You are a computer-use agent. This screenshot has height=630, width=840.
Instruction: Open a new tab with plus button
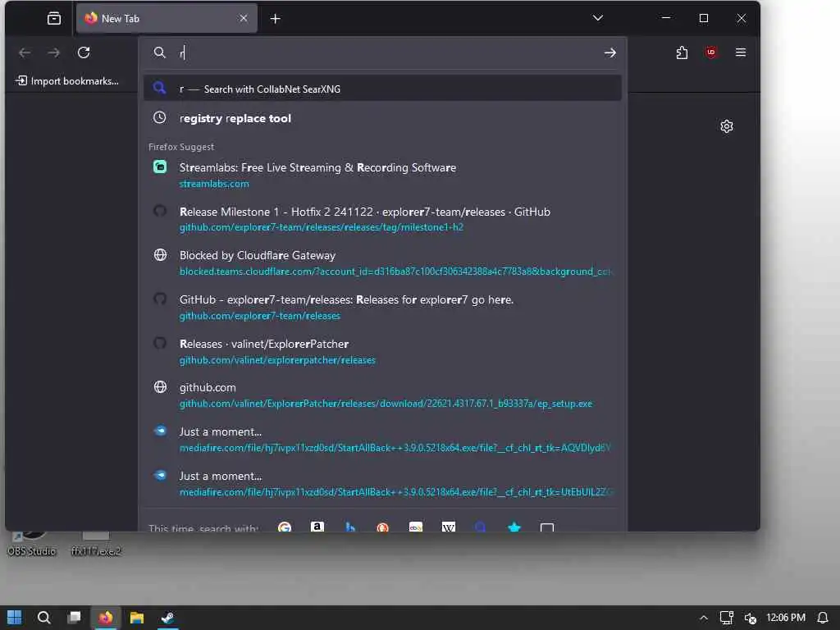276,19
